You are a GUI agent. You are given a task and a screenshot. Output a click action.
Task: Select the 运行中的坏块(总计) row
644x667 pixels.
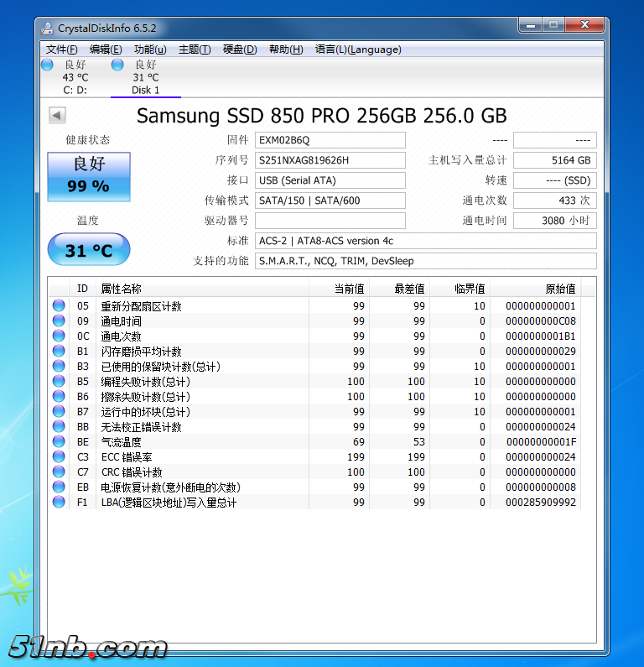click(314, 412)
